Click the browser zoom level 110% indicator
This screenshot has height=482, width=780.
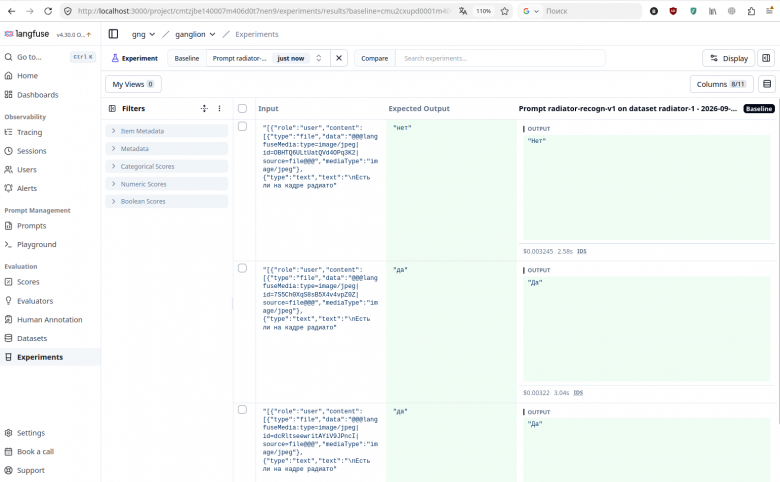pos(484,11)
